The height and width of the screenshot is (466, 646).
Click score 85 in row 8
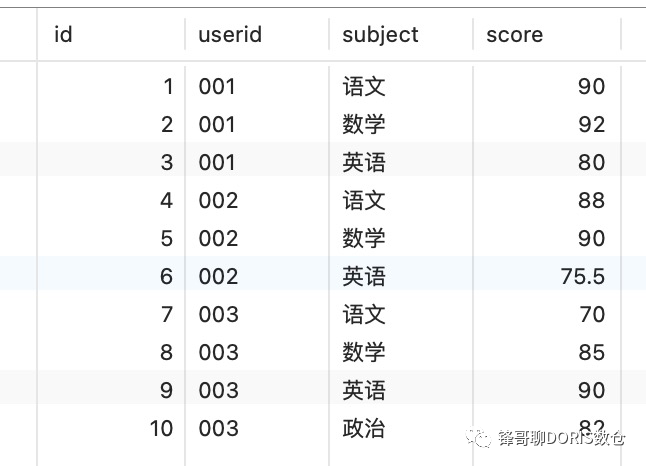click(591, 353)
